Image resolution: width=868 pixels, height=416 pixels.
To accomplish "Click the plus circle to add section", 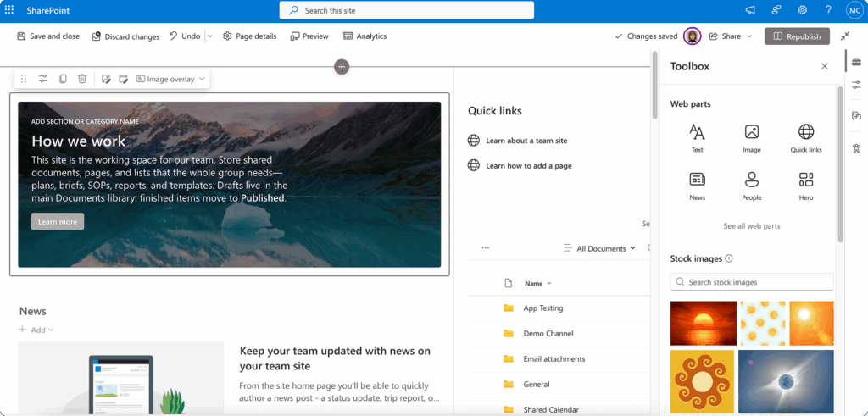I will click(342, 66).
